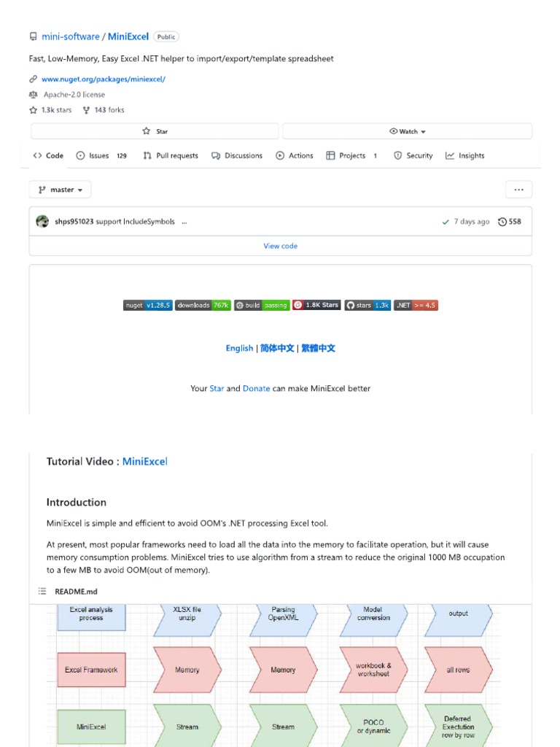Click the build passing badge
This screenshot has width=560, height=747.
(x=262, y=305)
